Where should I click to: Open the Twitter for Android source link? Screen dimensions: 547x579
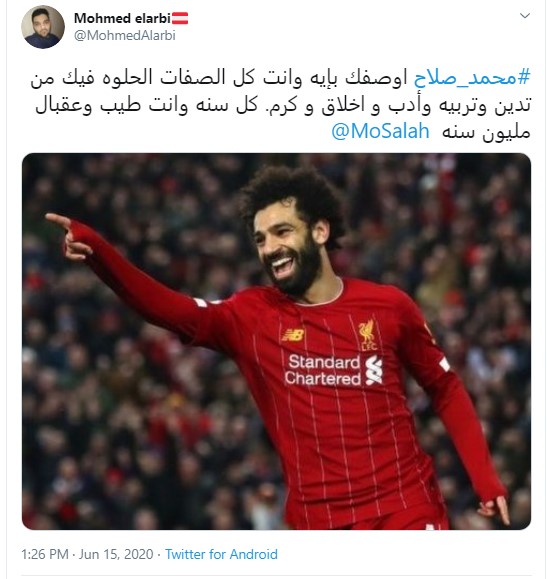[x=221, y=554]
